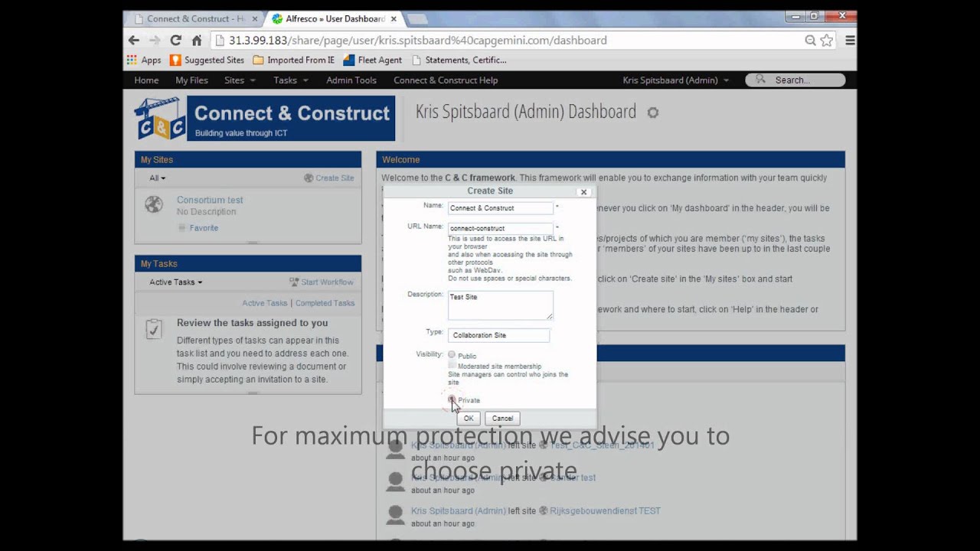The height and width of the screenshot is (551, 980).
Task: Click the Start Workflow icon
Action: click(x=294, y=282)
